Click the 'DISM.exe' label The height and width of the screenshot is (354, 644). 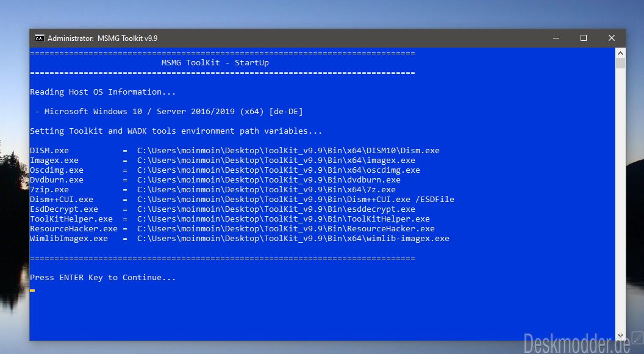point(49,151)
